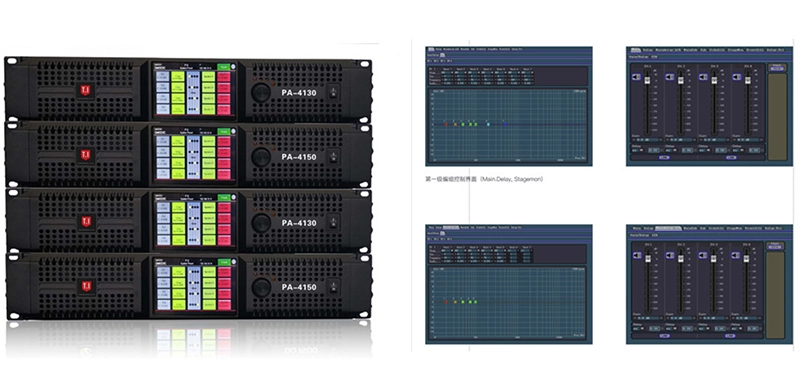Select yellow EQ node in five-band EQ graph
The height and width of the screenshot is (387, 800).
(x=455, y=302)
